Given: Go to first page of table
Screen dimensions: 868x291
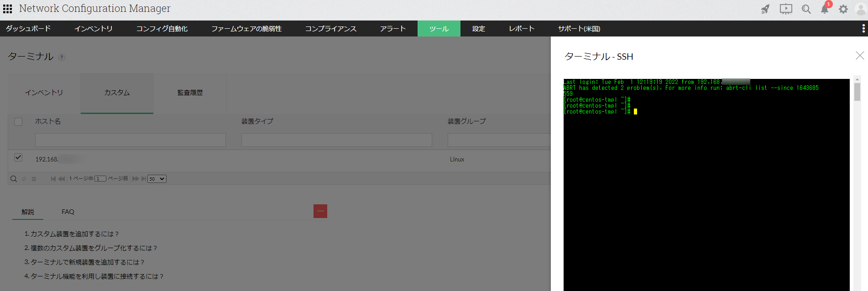Looking at the screenshot, I should coord(53,179).
